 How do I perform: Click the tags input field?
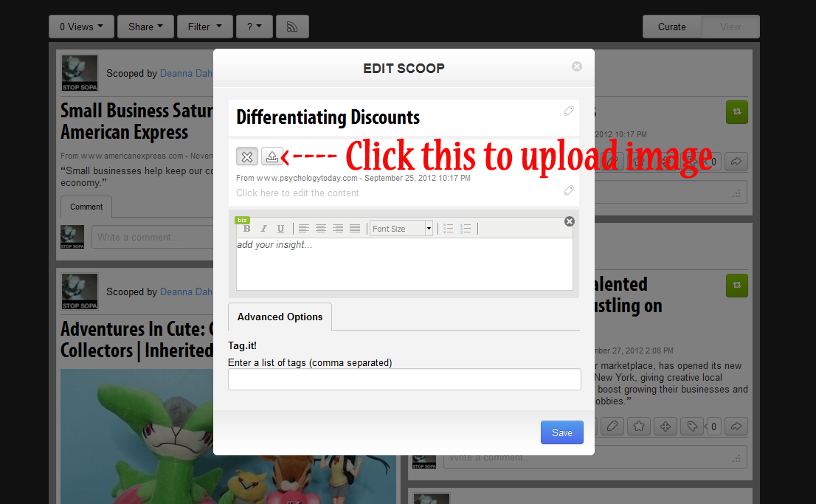pos(404,379)
